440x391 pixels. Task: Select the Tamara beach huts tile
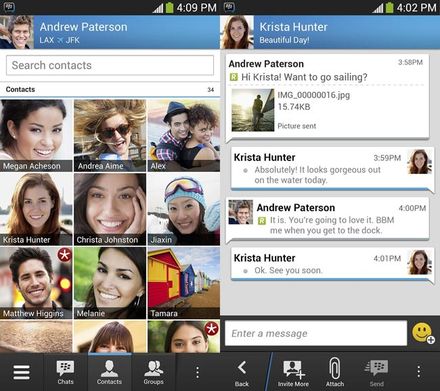pos(184,283)
